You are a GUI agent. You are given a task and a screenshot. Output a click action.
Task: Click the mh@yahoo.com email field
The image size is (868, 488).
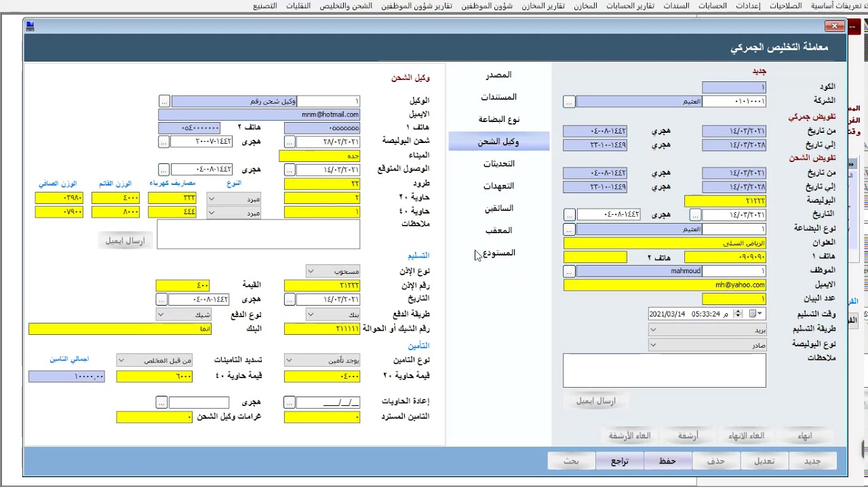coord(665,285)
